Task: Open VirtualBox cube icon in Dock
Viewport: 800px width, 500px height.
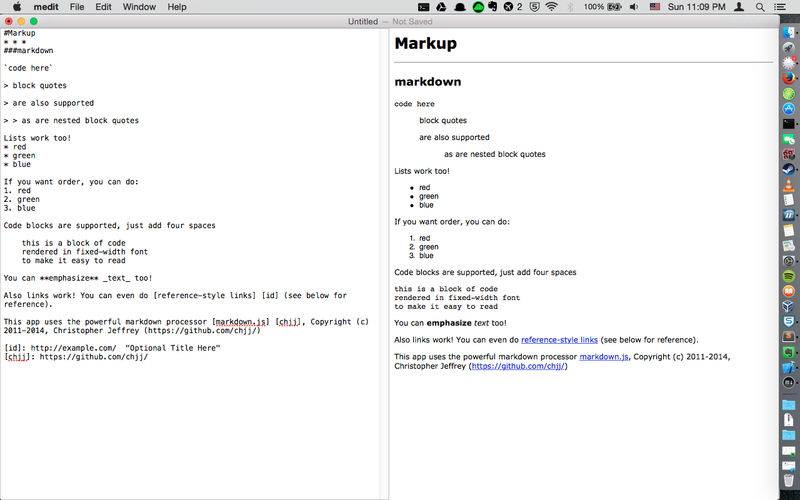Action: pos(789,306)
